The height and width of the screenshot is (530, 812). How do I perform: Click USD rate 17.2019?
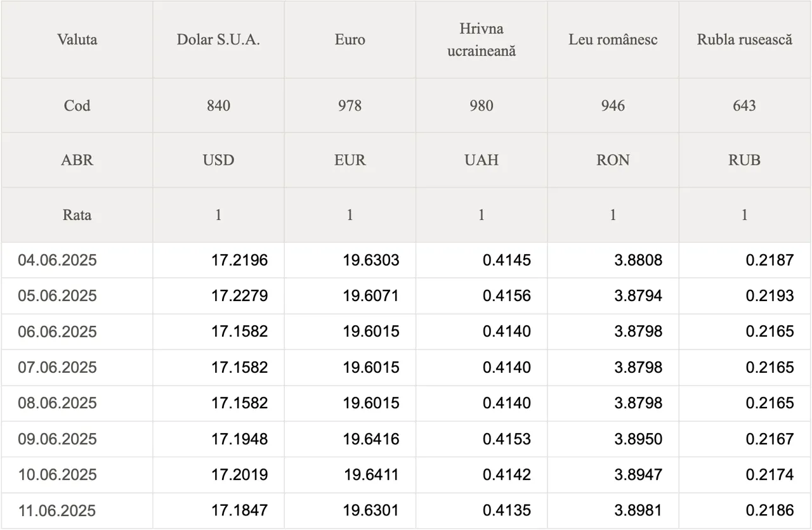[240, 475]
